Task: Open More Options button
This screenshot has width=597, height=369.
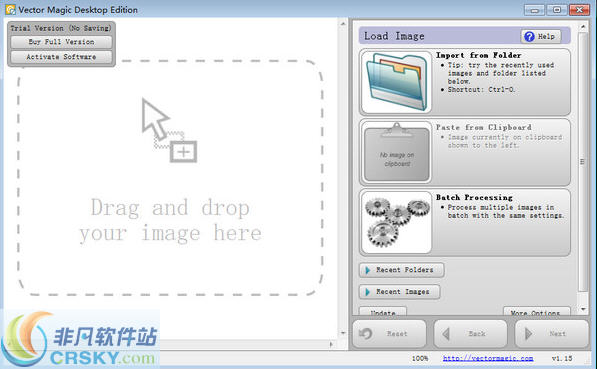Action: pyautogui.click(x=537, y=311)
